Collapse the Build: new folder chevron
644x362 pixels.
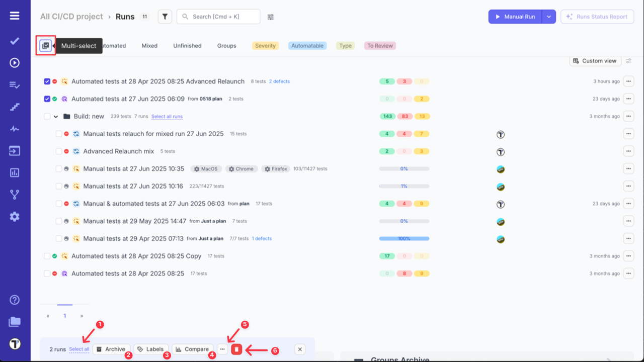pos(55,116)
